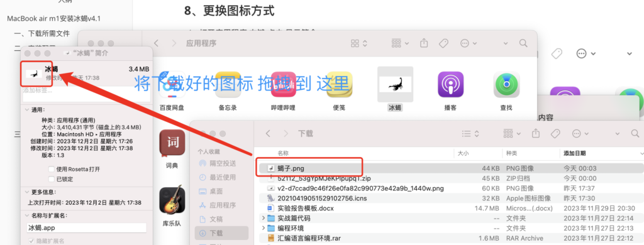Image resolution: width=644 pixels, height=245 pixels.
Task: Click the tag icon in 下载 window toolbar
Action: coord(555,133)
